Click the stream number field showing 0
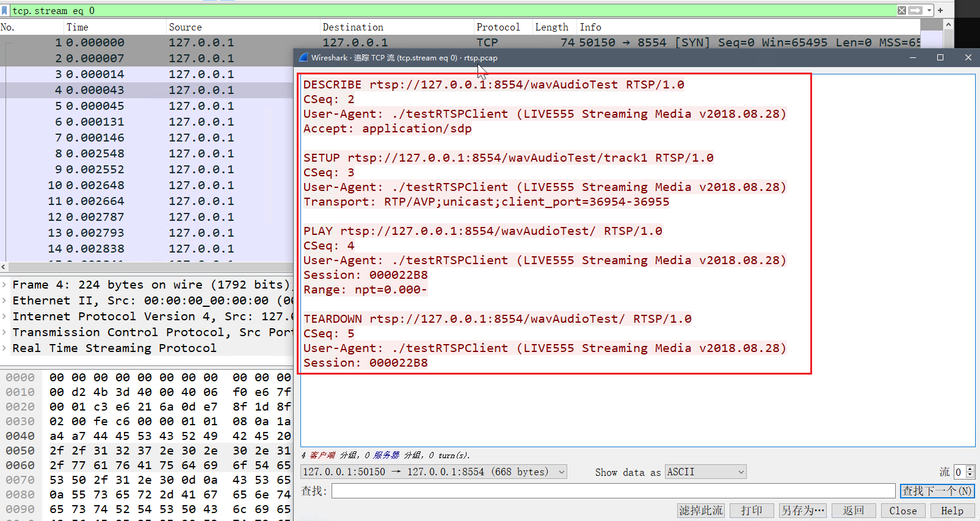Image resolution: width=980 pixels, height=521 pixels. pyautogui.click(x=960, y=472)
